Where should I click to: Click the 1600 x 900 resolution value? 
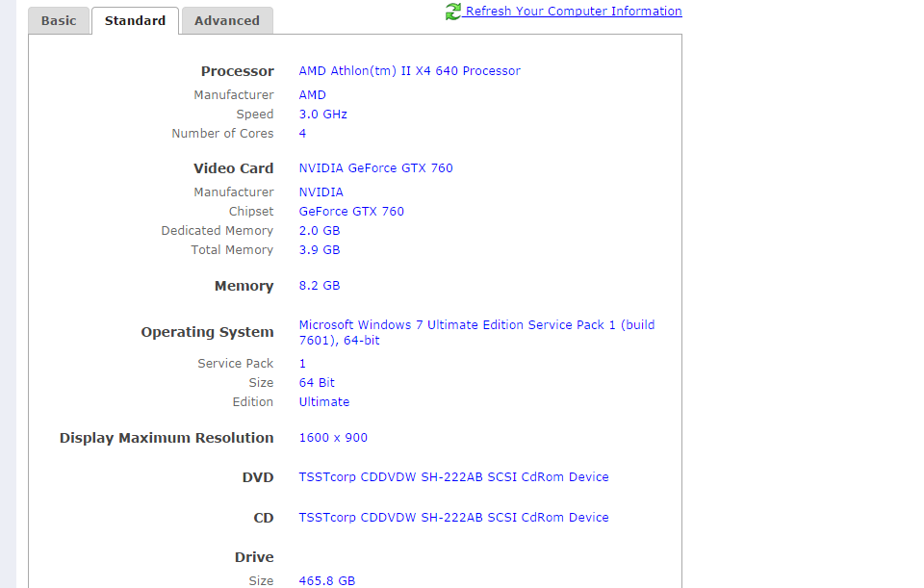(x=333, y=438)
